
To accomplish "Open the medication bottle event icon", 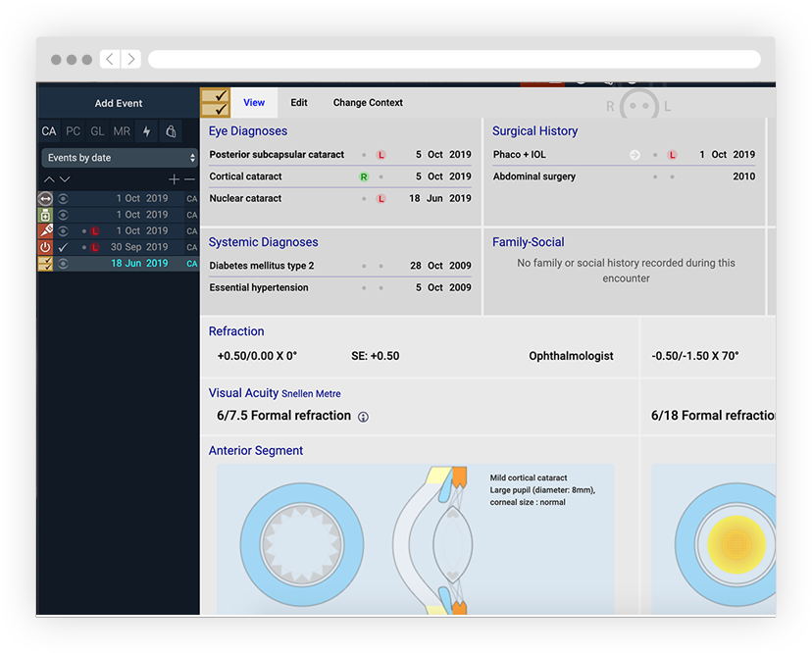I will tap(45, 215).
